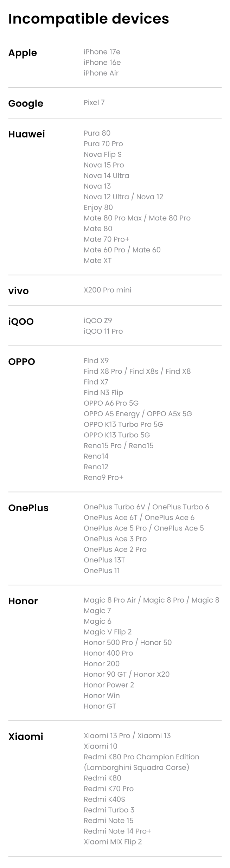Click OPPO K13 Turbo Pro 5G
The image size is (230, 868).
tap(123, 424)
